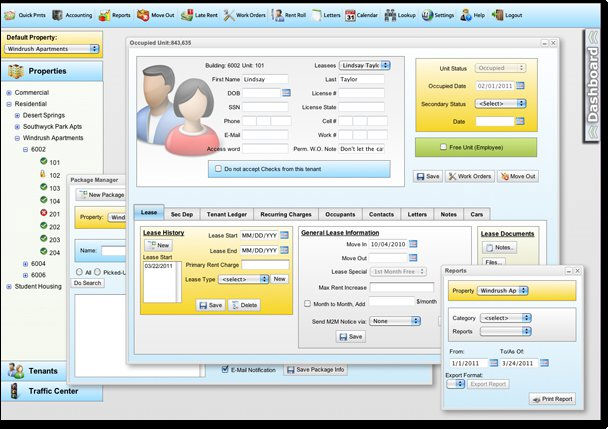This screenshot has width=608, height=429.
Task: Click the Do Search button
Action: pos(87,283)
